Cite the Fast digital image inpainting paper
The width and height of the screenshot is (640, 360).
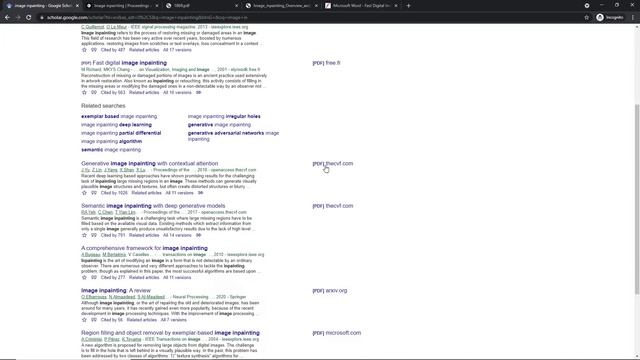[94, 93]
